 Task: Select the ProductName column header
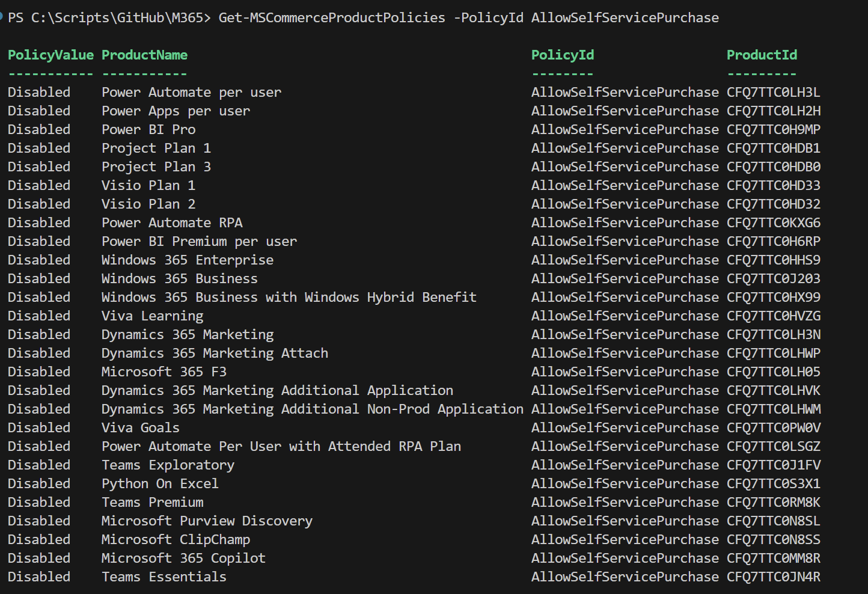tap(144, 55)
